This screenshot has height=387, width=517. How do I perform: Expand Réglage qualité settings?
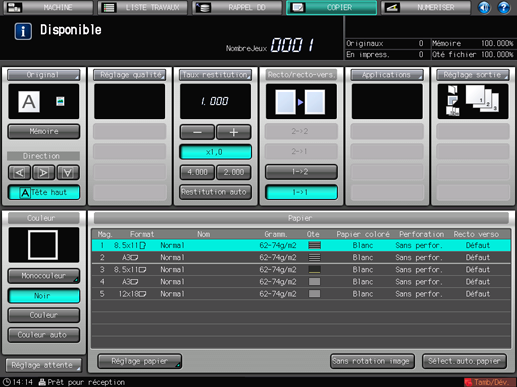[x=129, y=75]
